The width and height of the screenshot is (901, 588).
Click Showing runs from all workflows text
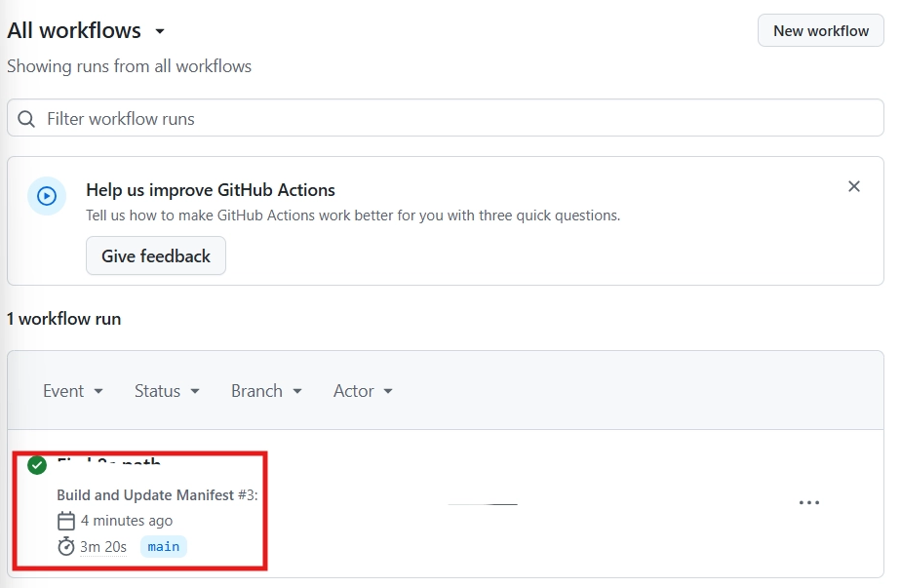tap(130, 66)
